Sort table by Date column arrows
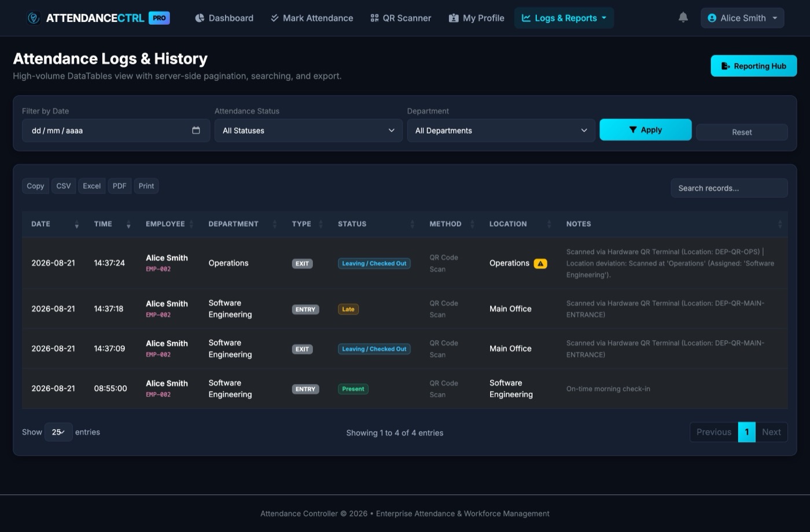The height and width of the screenshot is (532, 810). pyautogui.click(x=76, y=224)
